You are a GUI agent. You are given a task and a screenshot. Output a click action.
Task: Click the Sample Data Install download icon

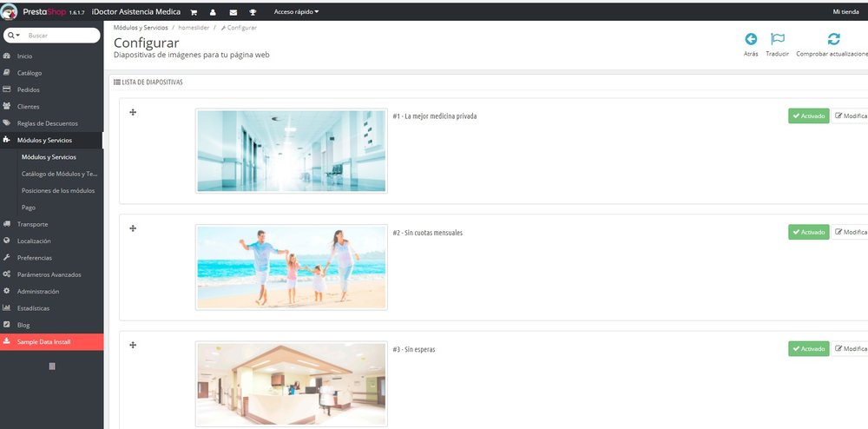pos(7,341)
